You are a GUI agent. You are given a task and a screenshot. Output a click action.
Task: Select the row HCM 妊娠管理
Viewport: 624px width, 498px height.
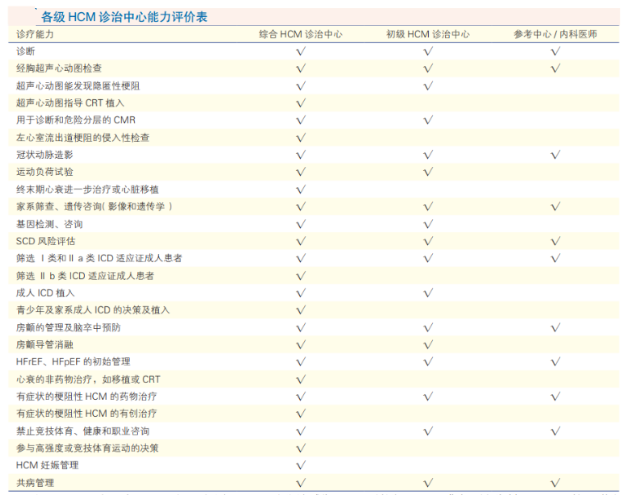314,465
